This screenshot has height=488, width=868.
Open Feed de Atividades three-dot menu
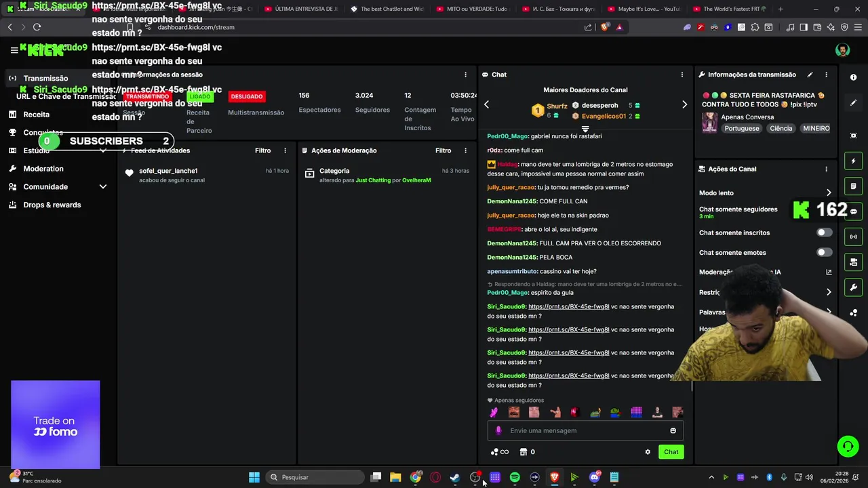[285, 150]
